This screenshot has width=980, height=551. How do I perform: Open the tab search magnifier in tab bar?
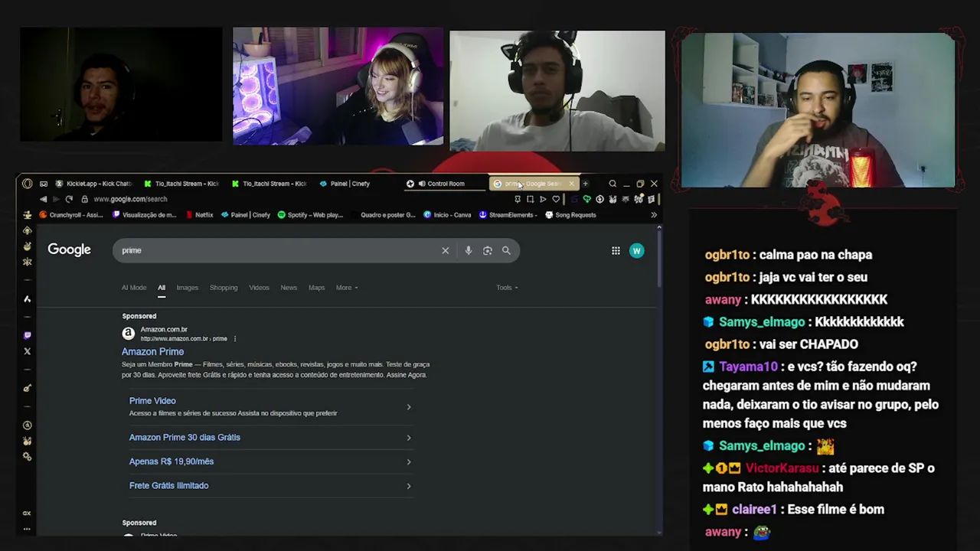612,184
